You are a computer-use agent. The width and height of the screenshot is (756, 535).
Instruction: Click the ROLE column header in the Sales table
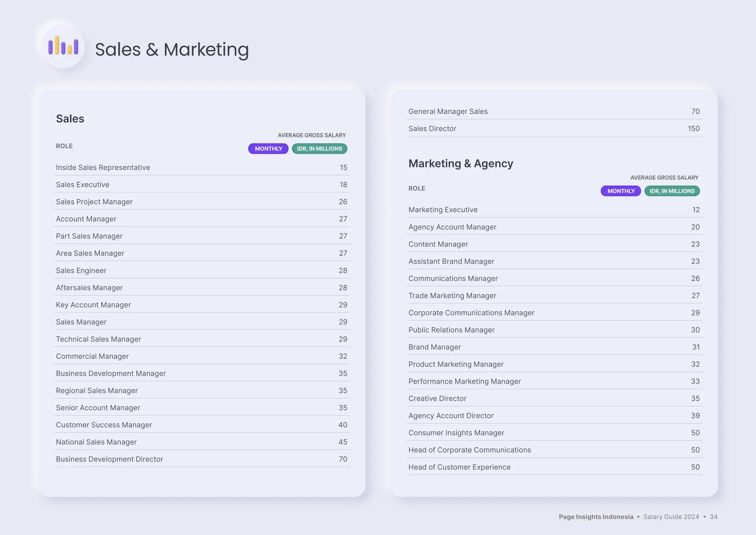64,146
